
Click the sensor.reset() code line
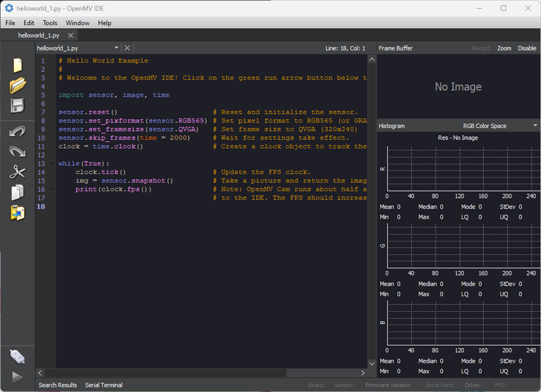tap(88, 112)
